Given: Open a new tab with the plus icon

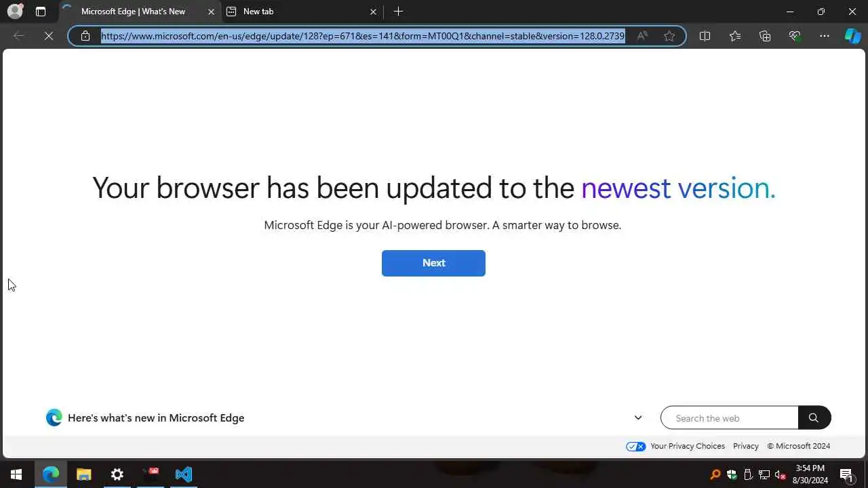Looking at the screenshot, I should 398,12.
